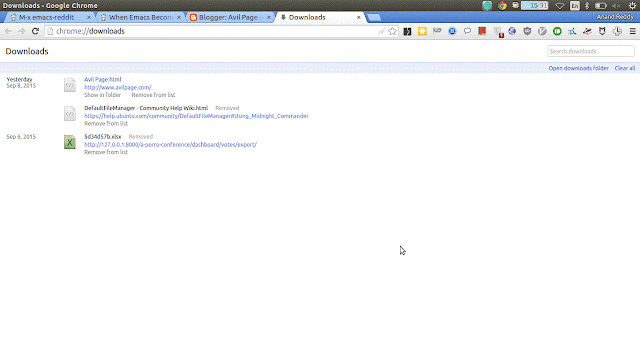Click the caffeine coffee cup tray icon
Image resolution: width=640 pixels, height=360 pixels.
(x=516, y=6)
